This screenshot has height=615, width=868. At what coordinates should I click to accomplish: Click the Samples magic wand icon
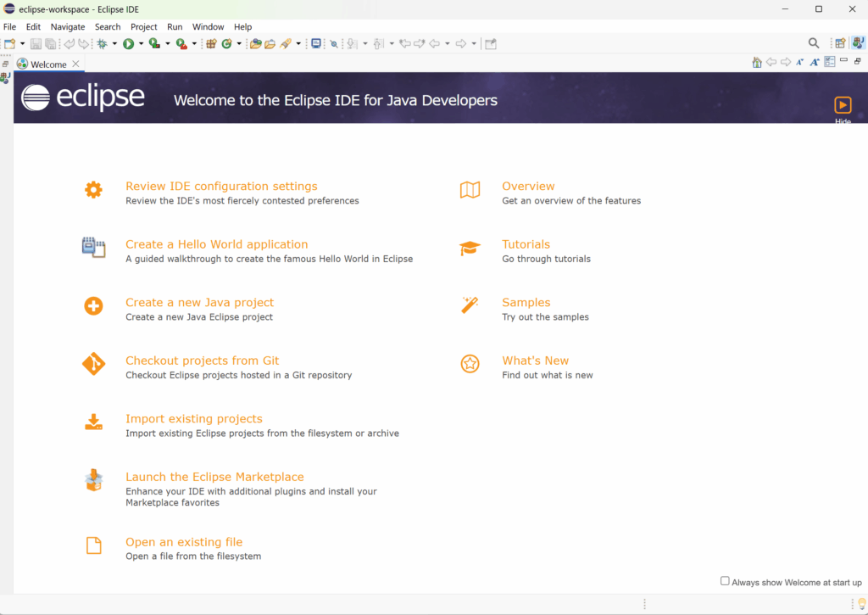(470, 305)
